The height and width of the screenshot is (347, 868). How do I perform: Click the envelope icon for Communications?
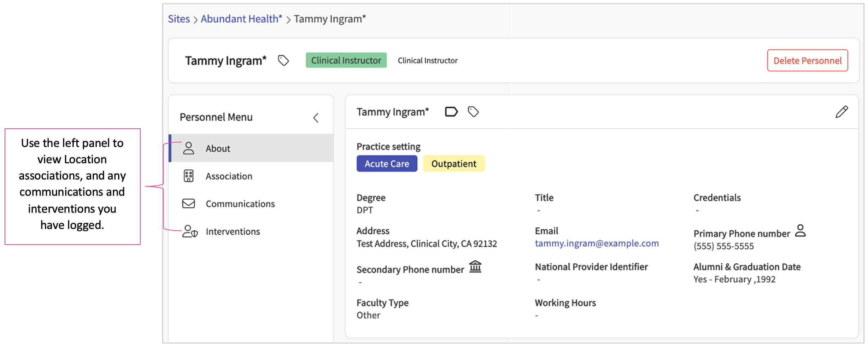point(188,204)
